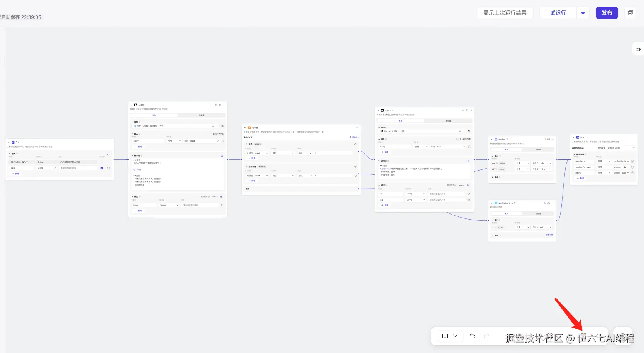Click the prompt text area of first 大模型
The width and height of the screenshot is (644, 353).
point(178,174)
